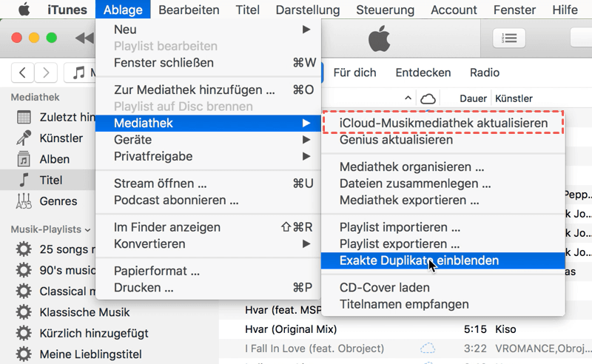
Task: Open the Apple system menu
Action: point(24,10)
